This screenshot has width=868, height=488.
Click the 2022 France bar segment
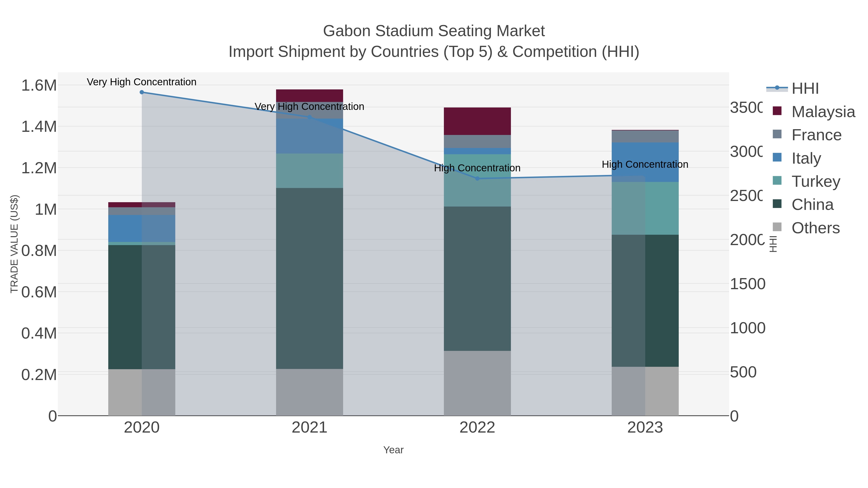[477, 141]
